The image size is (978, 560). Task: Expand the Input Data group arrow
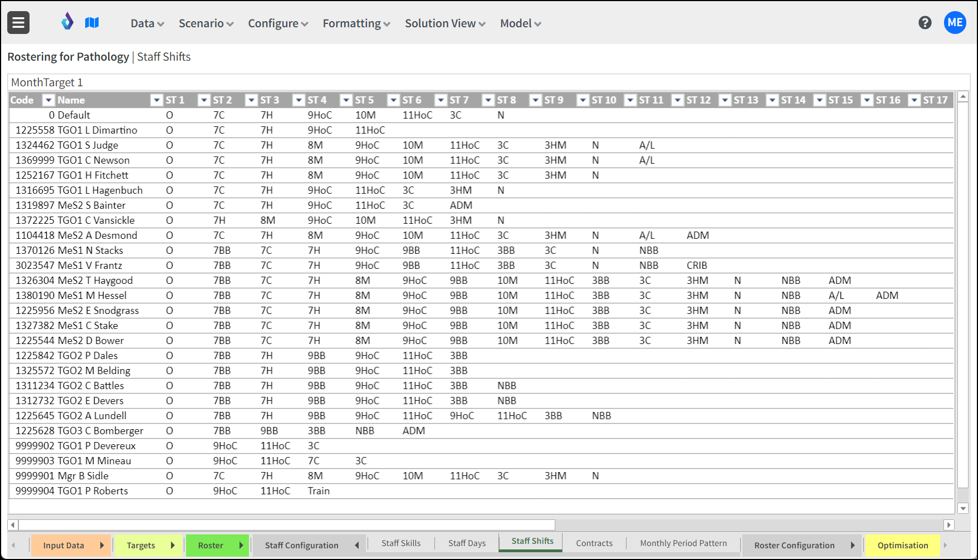tap(102, 546)
